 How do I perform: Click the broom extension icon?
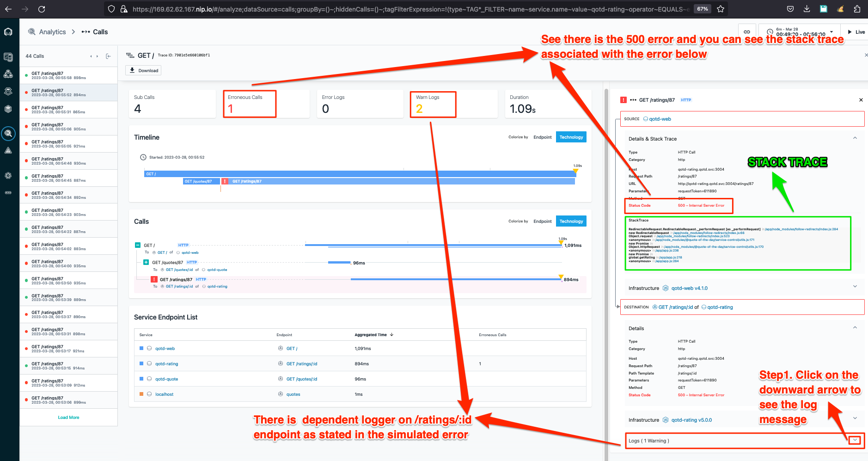[840, 9]
